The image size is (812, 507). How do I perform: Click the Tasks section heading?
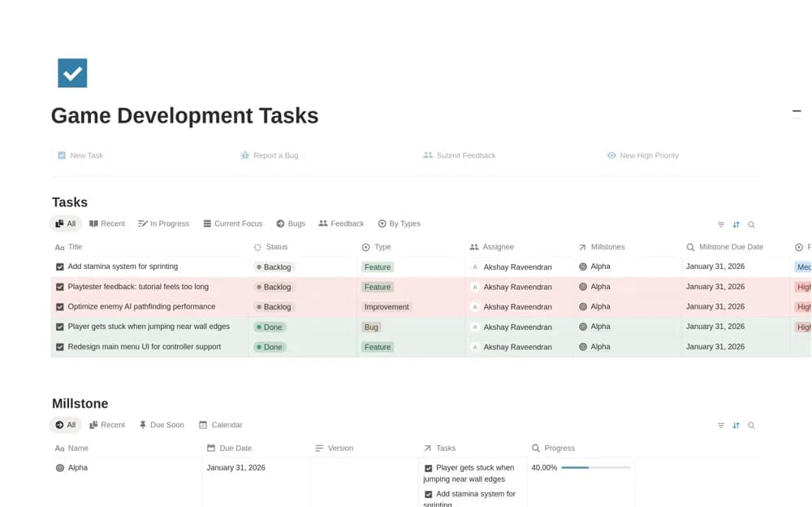pyautogui.click(x=70, y=202)
